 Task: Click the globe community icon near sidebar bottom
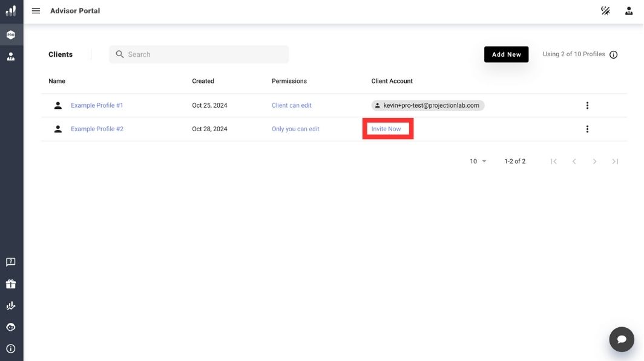point(10,327)
